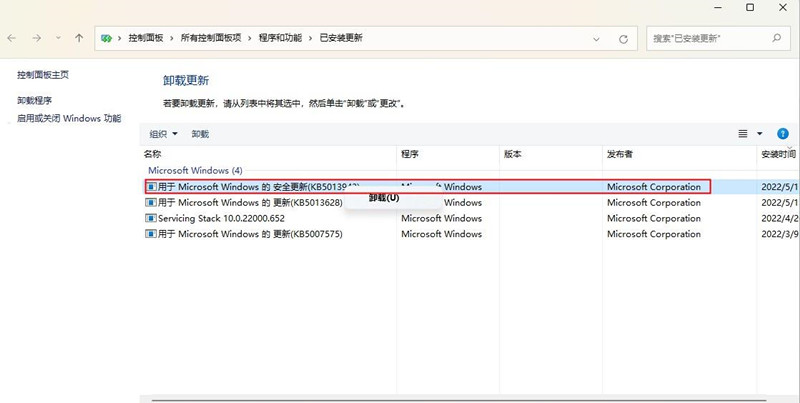The image size is (800, 403).
Task: Collapse the Microsoft Windows (4) group
Action: (x=195, y=170)
